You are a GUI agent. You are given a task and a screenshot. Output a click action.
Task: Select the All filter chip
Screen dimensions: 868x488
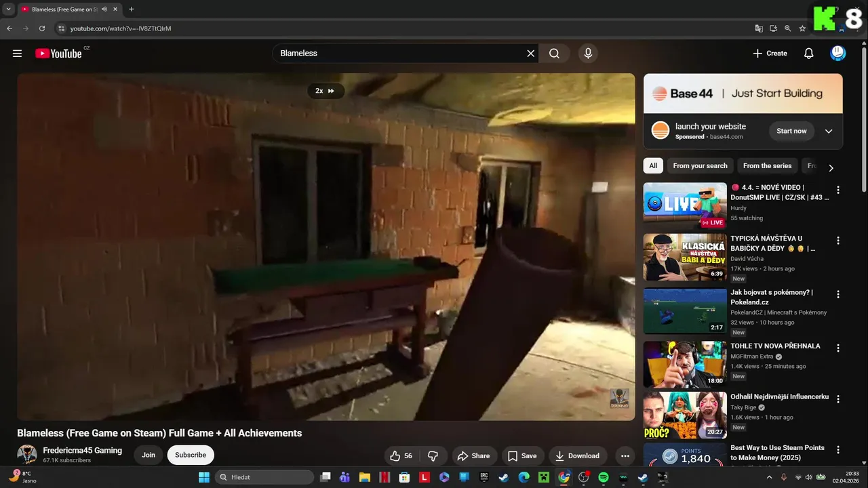653,166
